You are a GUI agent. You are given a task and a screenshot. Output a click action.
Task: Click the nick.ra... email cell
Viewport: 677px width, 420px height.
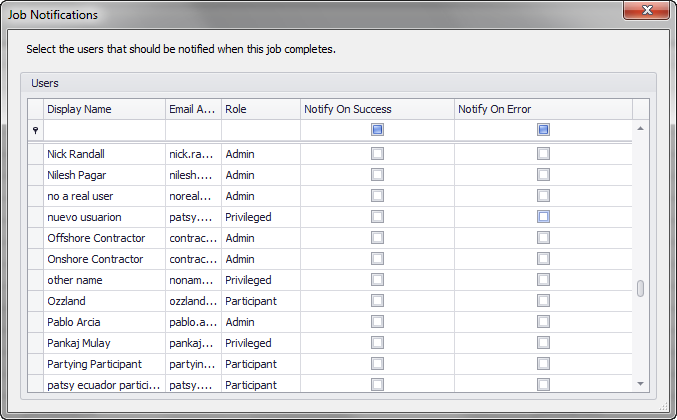[193, 154]
